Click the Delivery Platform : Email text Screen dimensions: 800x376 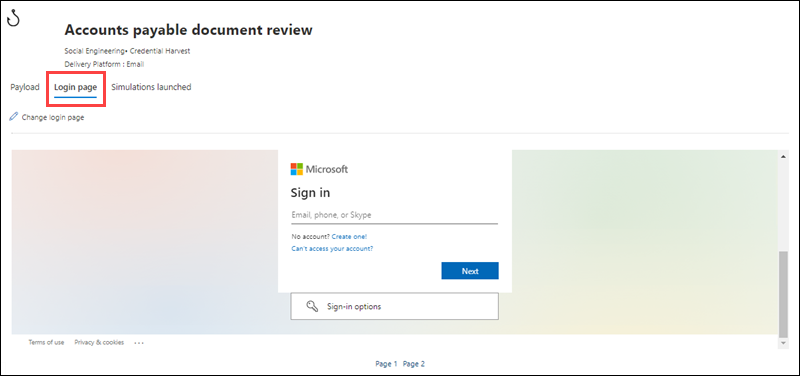point(104,64)
